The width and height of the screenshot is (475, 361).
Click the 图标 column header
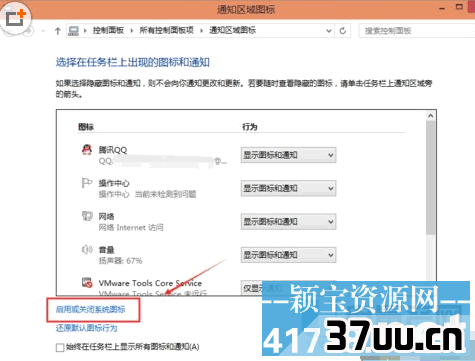click(86, 127)
